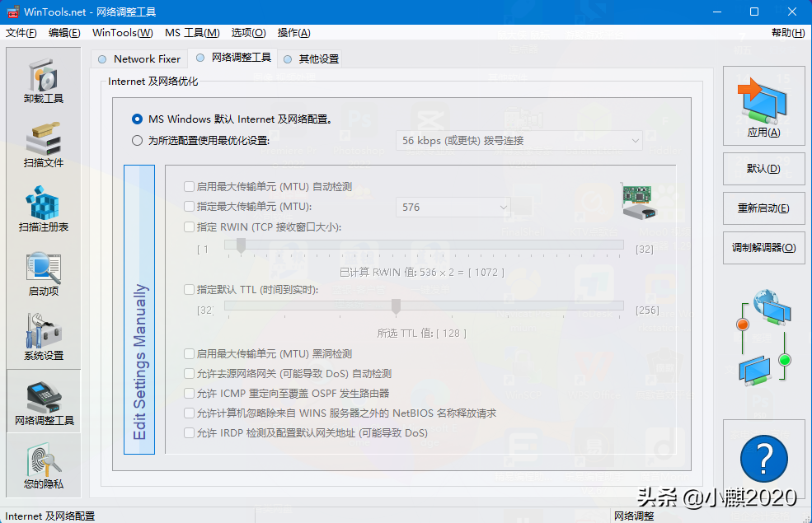
Task: Open the 卸载工具 uninstaller tool
Action: click(44, 81)
